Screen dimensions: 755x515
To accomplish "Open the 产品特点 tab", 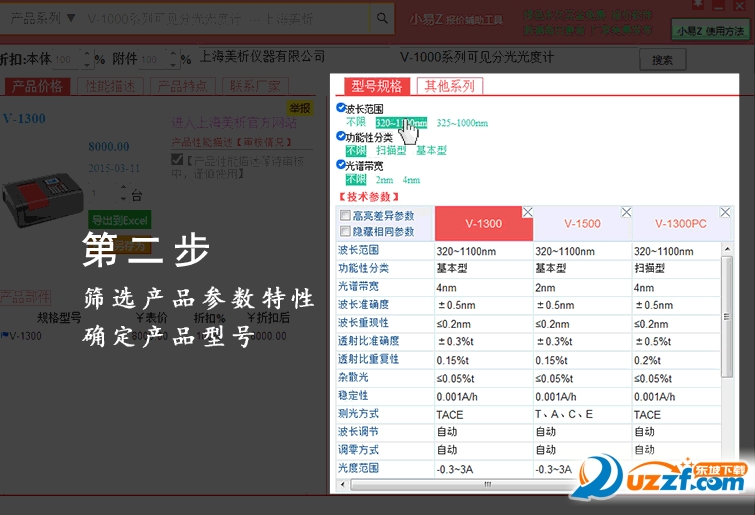I will (x=182, y=87).
